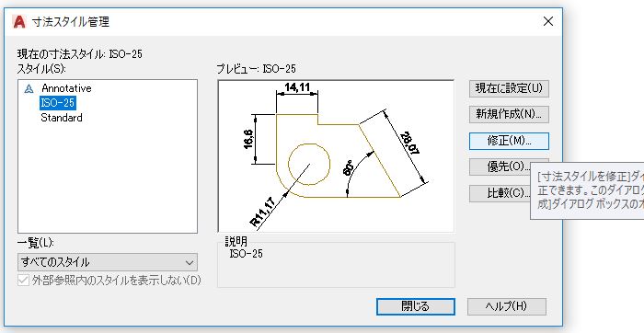The image size is (644, 333).
Task: Click the 現在に設定(U) button
Action: 509,88
